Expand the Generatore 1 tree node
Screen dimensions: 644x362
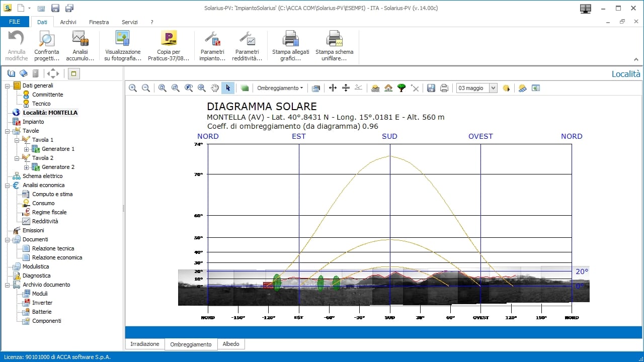point(27,149)
